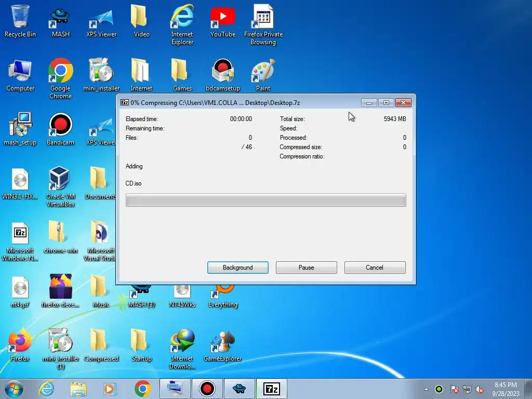532x399 pixels.
Task: Select the Computer desktop icon
Action: (x=20, y=75)
